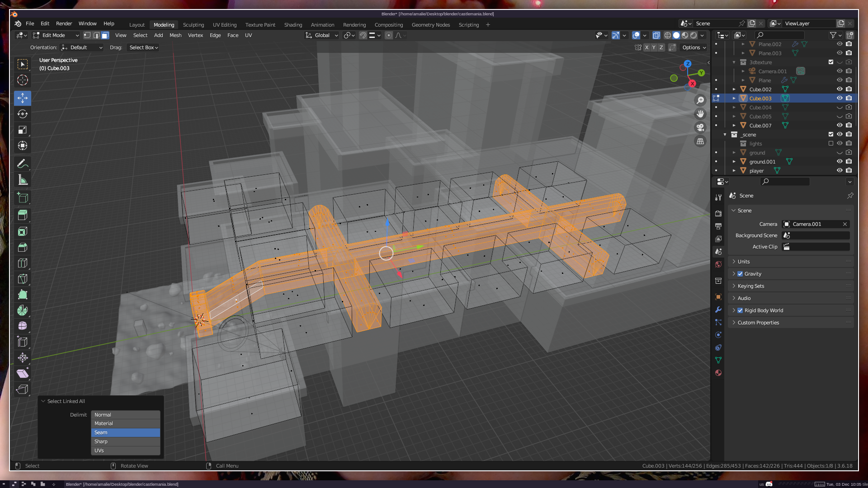The width and height of the screenshot is (868, 488).
Task: Select the Rotate tool in toolbar
Action: 23,114
